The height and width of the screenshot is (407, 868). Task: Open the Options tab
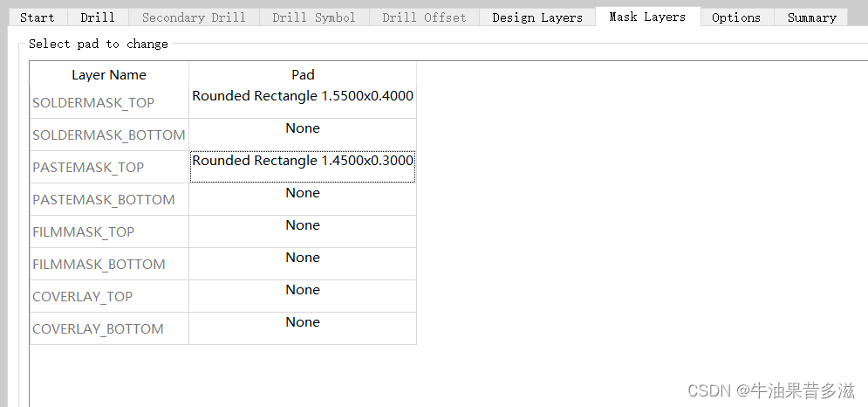(x=735, y=17)
